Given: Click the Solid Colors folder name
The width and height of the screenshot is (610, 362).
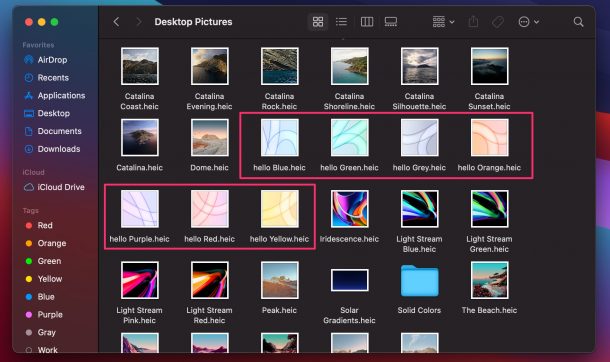Looking at the screenshot, I should tap(419, 311).
